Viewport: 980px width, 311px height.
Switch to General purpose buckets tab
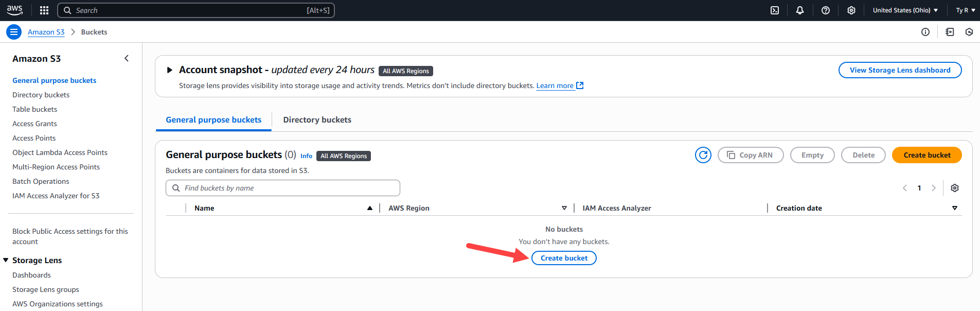(x=213, y=119)
